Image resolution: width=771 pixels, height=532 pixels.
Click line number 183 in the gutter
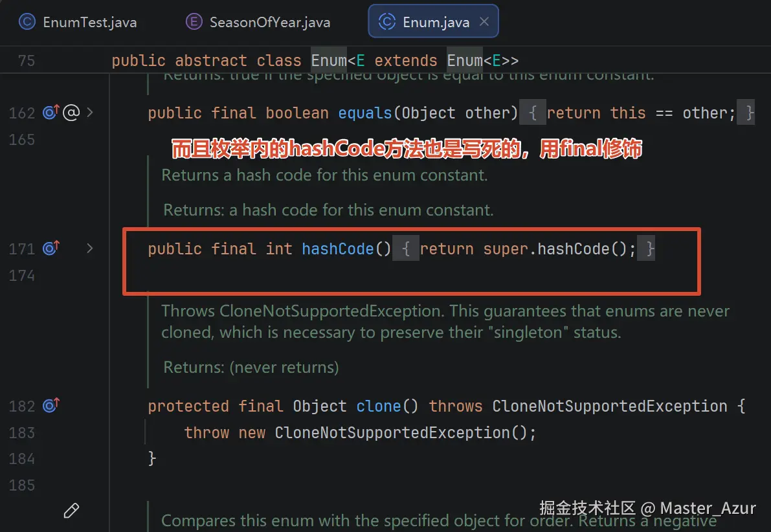point(21,433)
